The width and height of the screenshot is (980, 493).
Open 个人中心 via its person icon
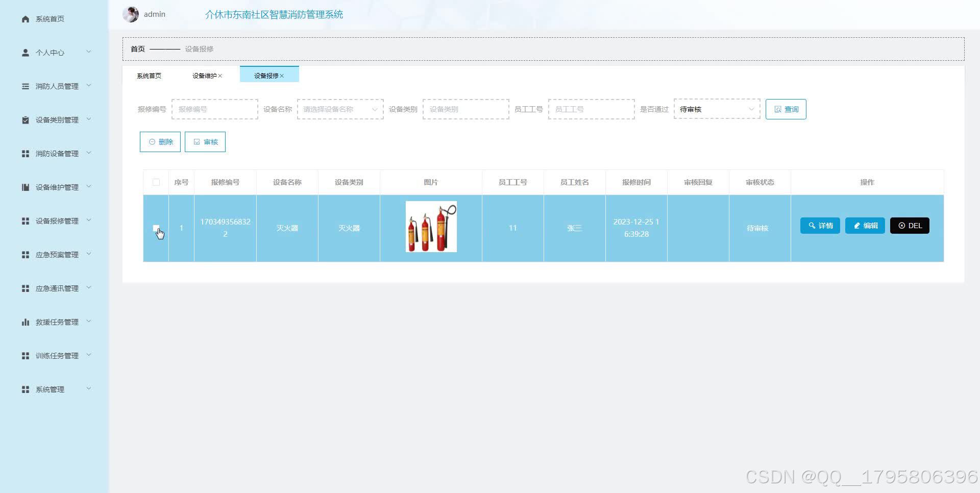pos(26,52)
